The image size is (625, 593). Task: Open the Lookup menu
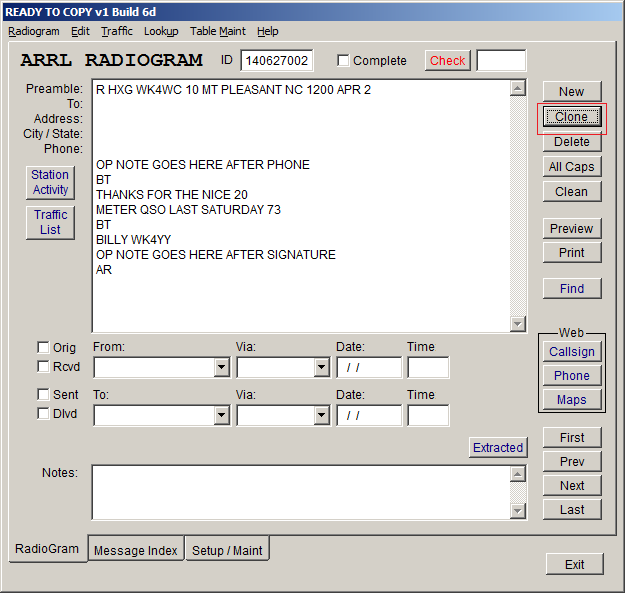(161, 31)
